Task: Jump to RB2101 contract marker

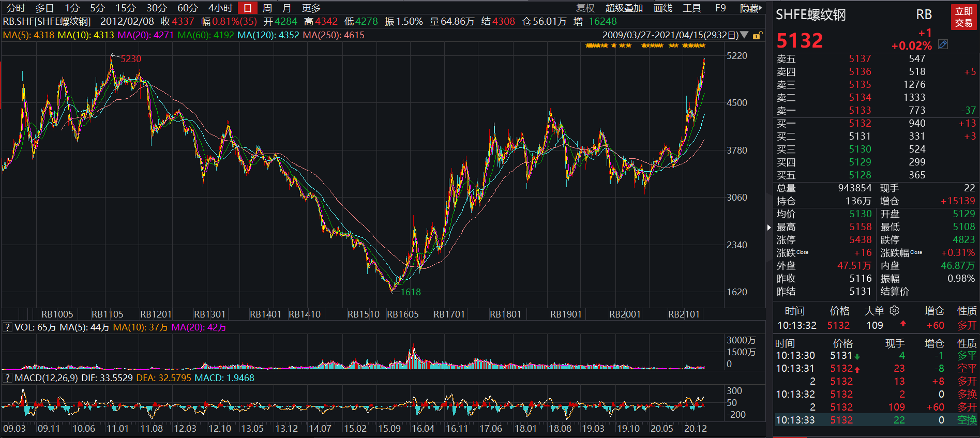Action: point(684,314)
